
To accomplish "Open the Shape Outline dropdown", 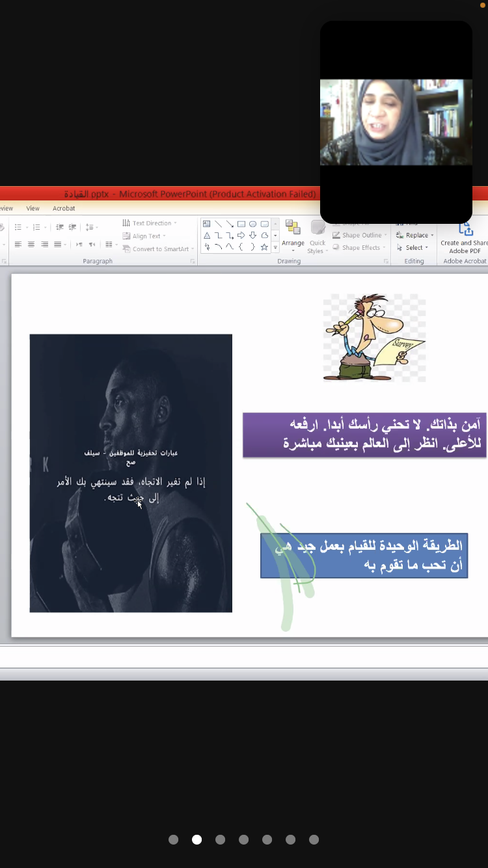I will [360, 236].
